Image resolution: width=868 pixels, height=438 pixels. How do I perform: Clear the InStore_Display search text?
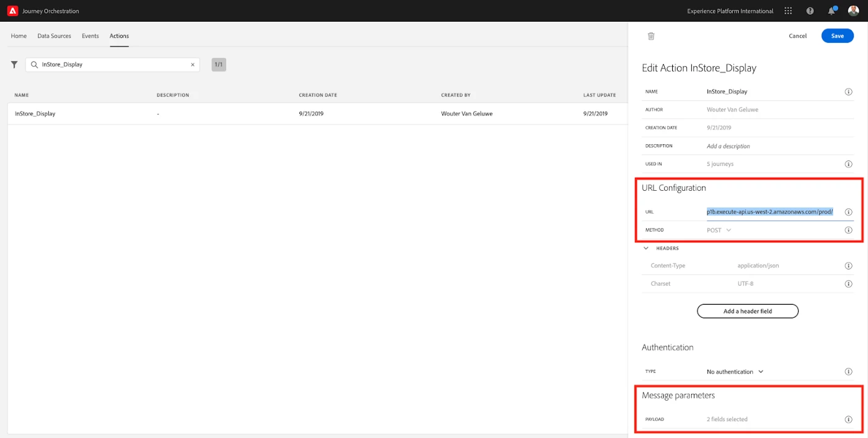(x=192, y=64)
